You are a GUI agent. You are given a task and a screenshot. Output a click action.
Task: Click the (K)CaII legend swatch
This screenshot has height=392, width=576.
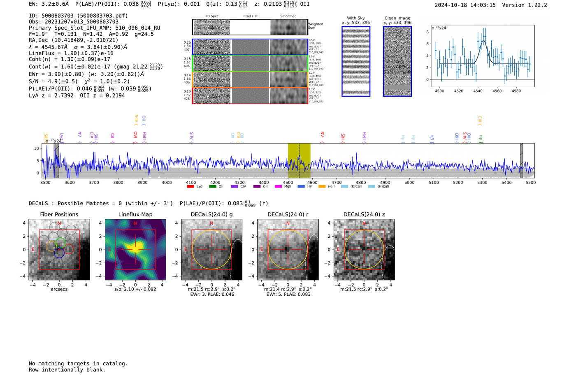344,186
